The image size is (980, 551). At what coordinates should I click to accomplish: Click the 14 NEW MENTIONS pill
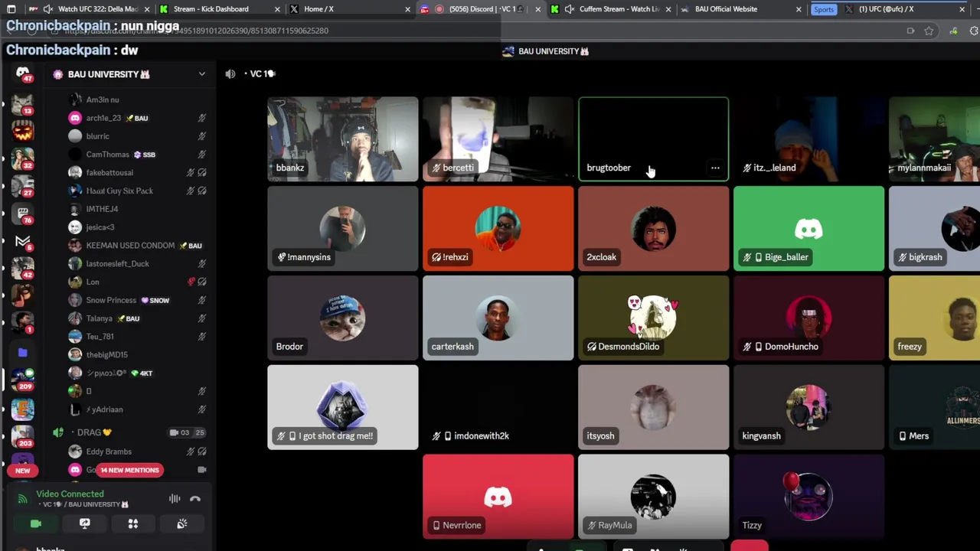pos(129,470)
